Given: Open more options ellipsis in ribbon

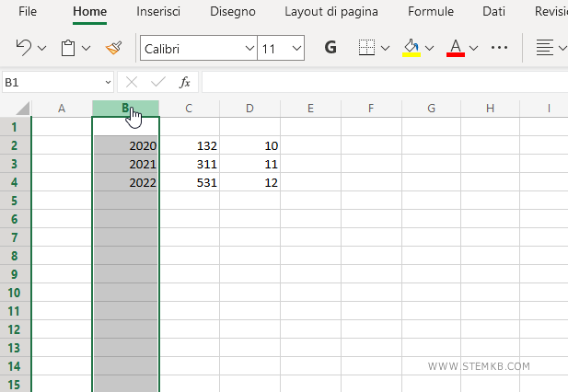Looking at the screenshot, I should click(x=500, y=48).
